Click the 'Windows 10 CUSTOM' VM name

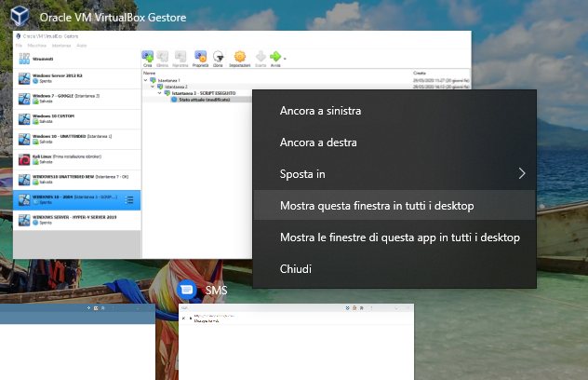[x=54, y=116]
